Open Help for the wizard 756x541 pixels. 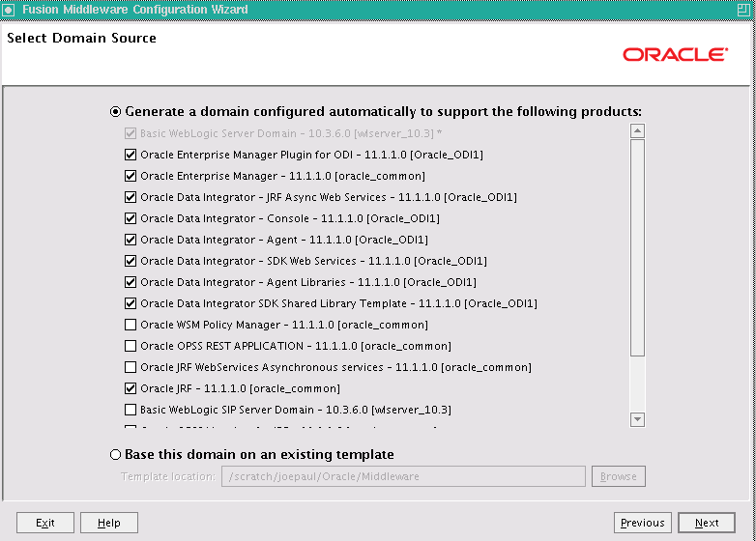coord(109,523)
